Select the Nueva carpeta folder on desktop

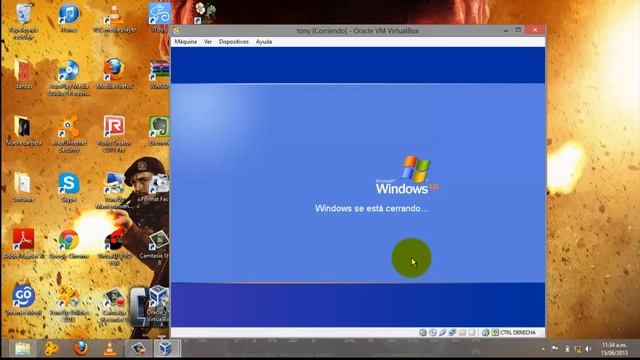[x=24, y=131]
